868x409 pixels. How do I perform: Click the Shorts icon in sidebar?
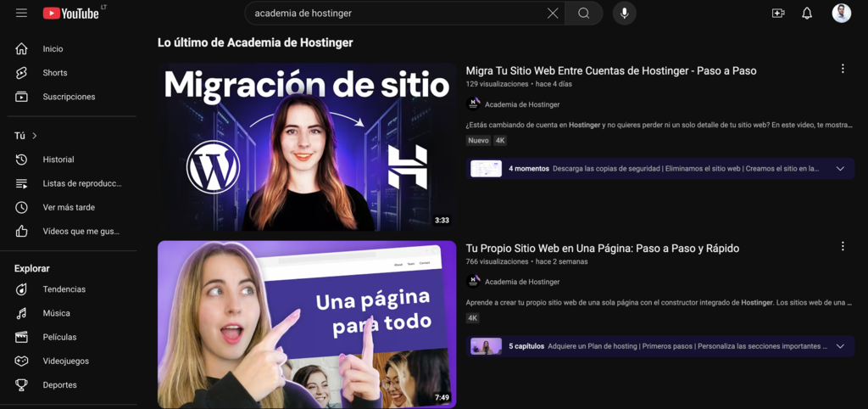(21, 73)
